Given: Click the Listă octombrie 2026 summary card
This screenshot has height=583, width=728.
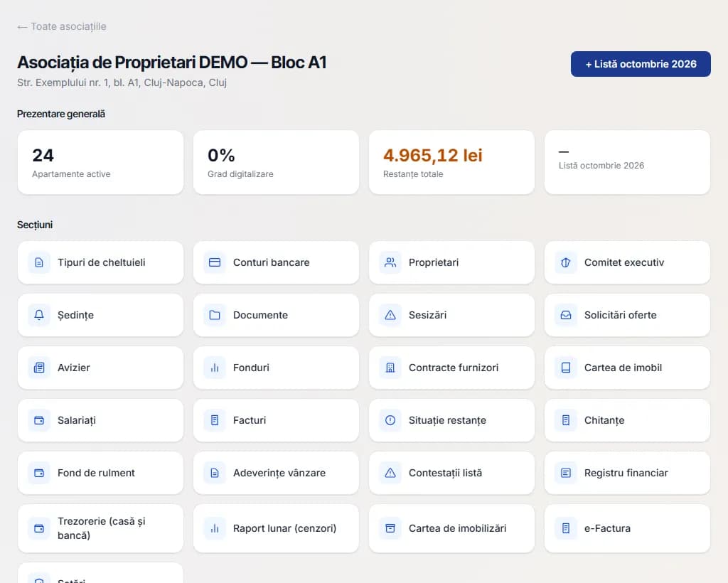Looking at the screenshot, I should pos(627,163).
